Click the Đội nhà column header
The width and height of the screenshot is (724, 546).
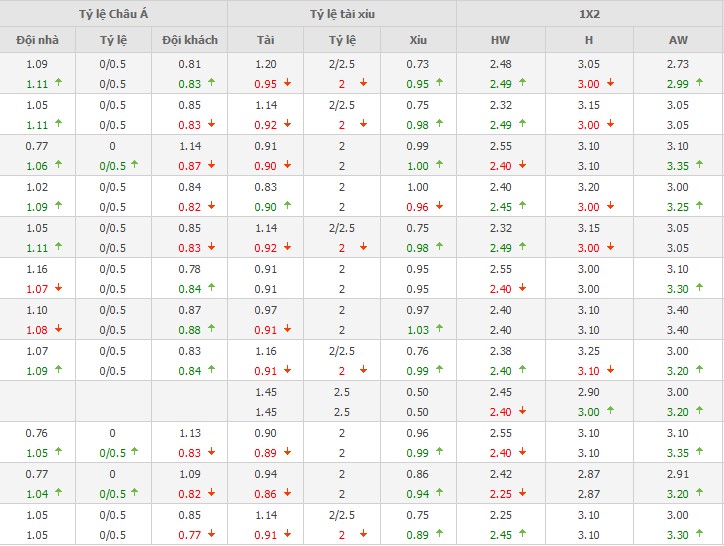click(38, 40)
